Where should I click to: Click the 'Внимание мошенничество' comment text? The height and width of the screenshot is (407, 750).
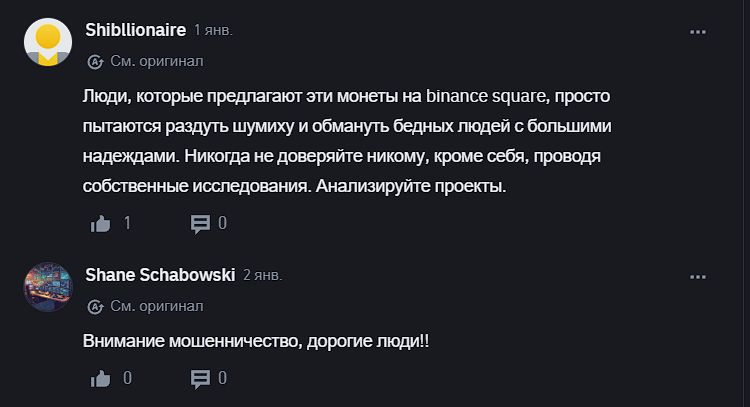pos(257,341)
